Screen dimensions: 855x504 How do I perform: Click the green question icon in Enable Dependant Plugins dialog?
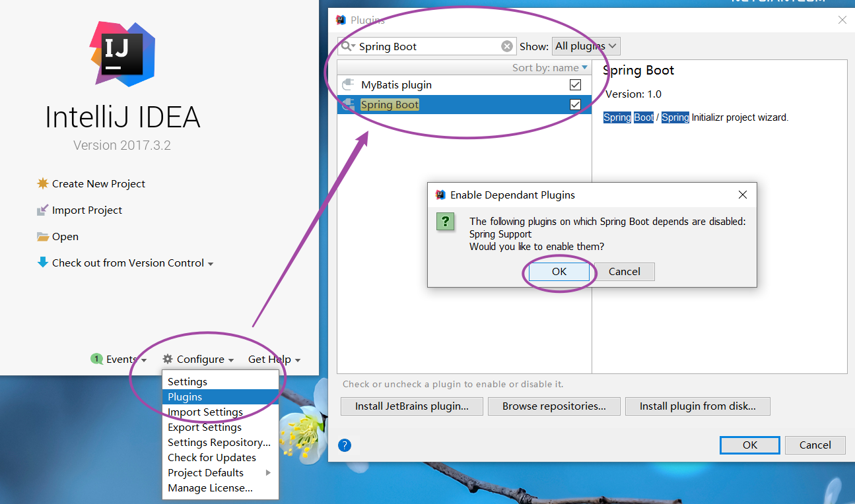[x=446, y=221]
